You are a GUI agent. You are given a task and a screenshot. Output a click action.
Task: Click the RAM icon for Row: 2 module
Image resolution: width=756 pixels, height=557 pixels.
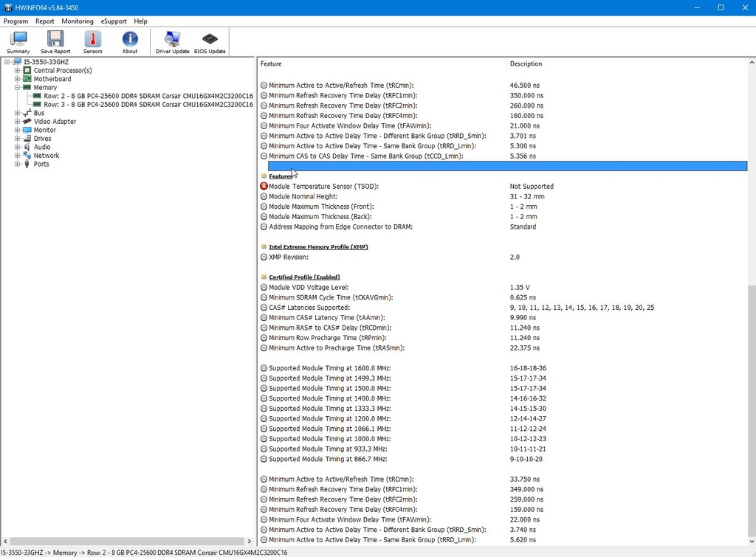click(37, 96)
